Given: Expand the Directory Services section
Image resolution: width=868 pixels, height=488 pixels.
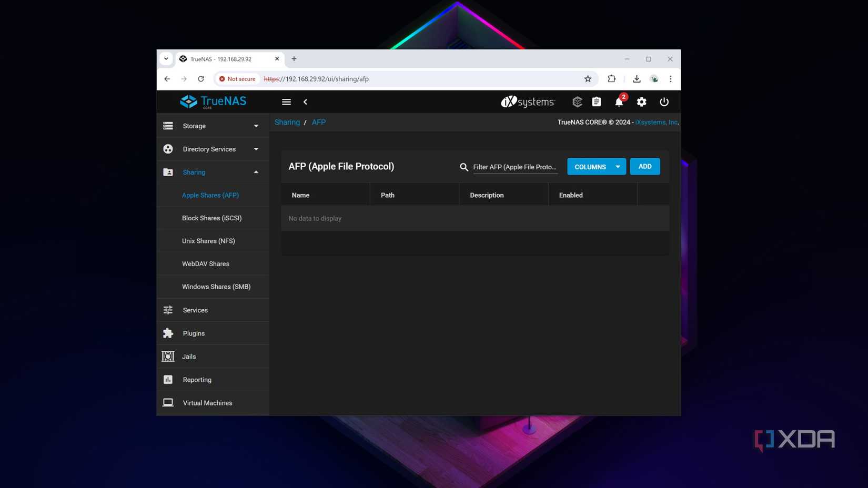Looking at the screenshot, I should click(x=213, y=149).
